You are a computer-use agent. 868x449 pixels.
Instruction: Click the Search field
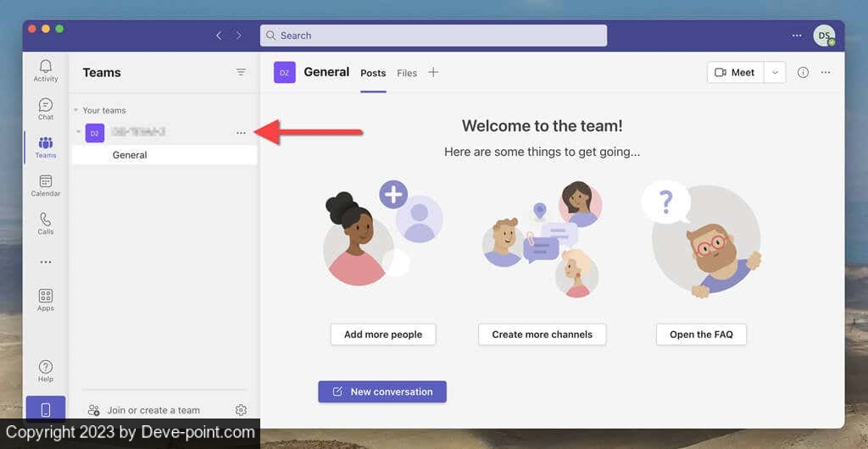tap(433, 36)
